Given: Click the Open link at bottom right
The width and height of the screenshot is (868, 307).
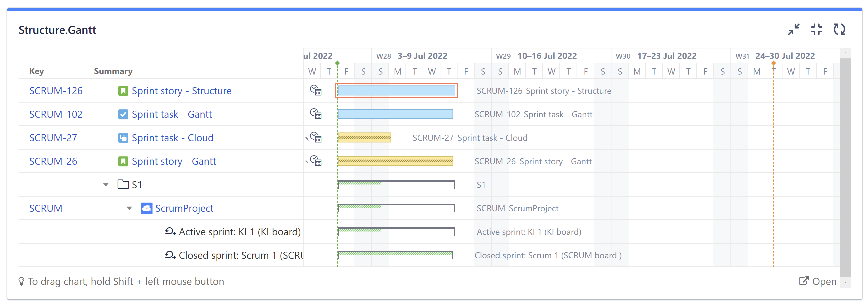Looking at the screenshot, I should pyautogui.click(x=824, y=281).
